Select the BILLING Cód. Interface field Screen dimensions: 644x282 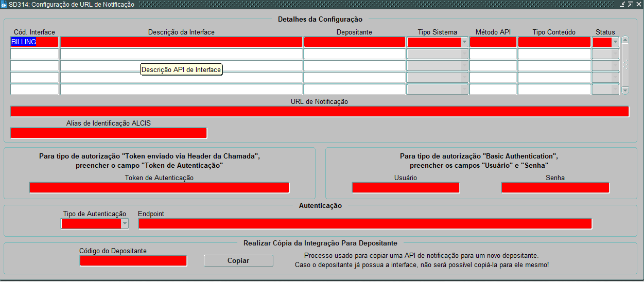coord(34,42)
